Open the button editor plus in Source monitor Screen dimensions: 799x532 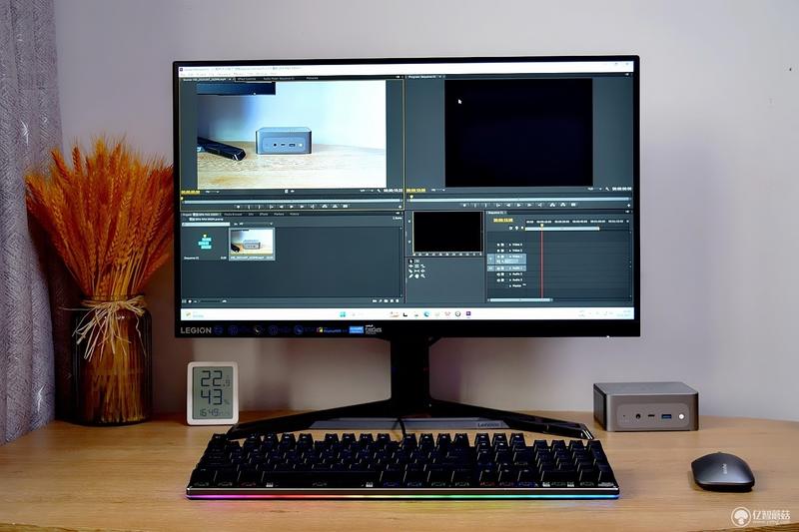tap(400, 207)
